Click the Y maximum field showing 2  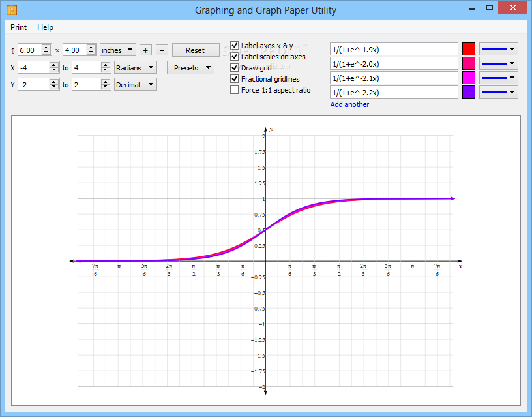coord(87,85)
